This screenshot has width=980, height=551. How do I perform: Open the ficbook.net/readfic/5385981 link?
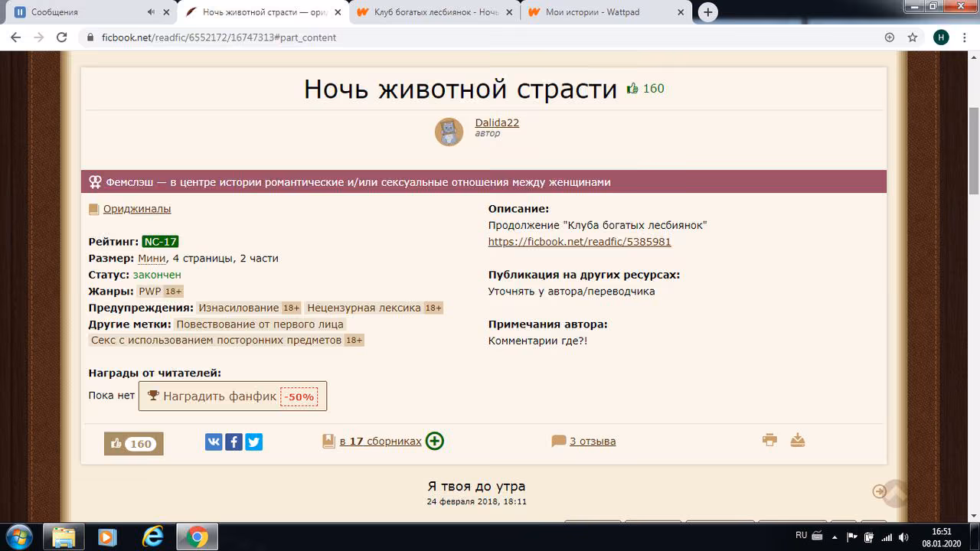coord(580,242)
